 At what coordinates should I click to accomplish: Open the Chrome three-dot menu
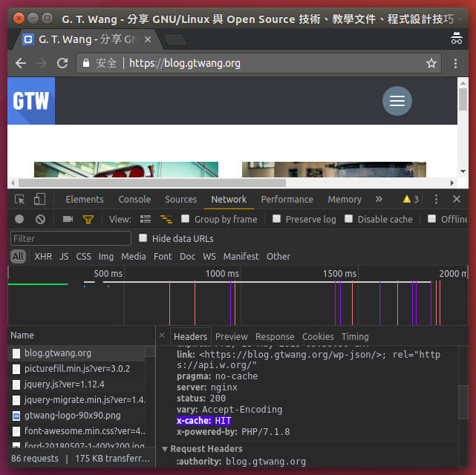point(455,63)
